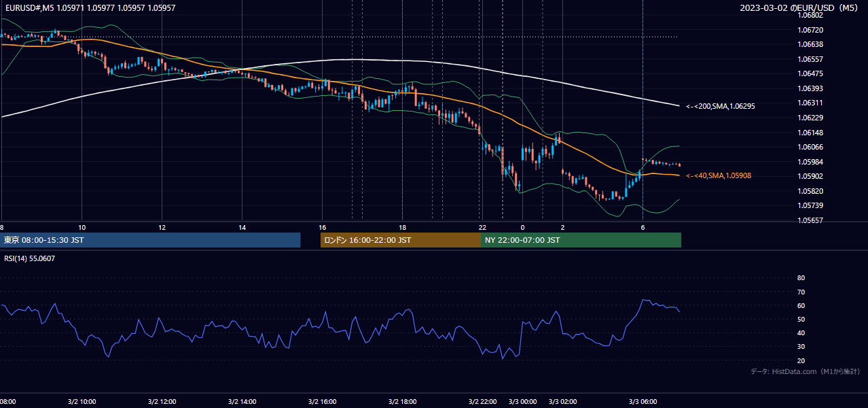Click the 3/3 02:00 bottom time label

coord(562,402)
